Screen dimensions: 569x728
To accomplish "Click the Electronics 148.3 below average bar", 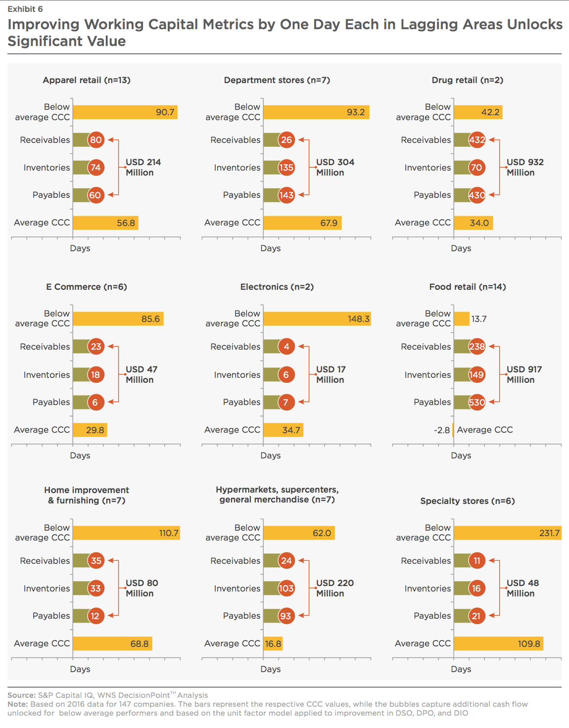I will (317, 319).
